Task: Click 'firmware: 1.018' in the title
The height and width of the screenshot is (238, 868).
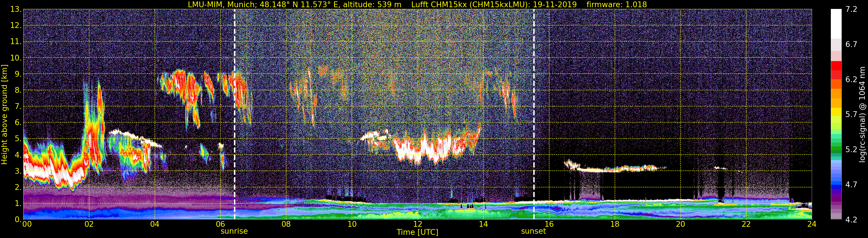Action: pos(617,5)
